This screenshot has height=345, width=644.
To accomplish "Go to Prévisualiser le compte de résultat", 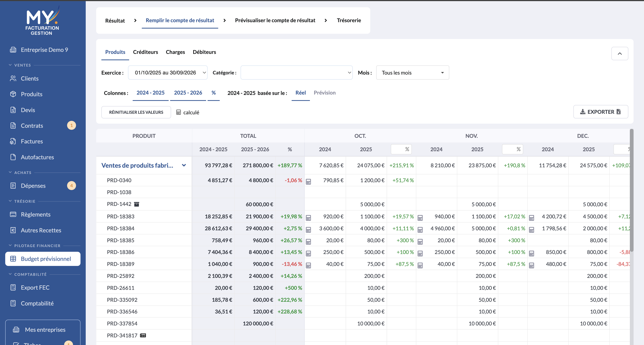I will [x=275, y=20].
